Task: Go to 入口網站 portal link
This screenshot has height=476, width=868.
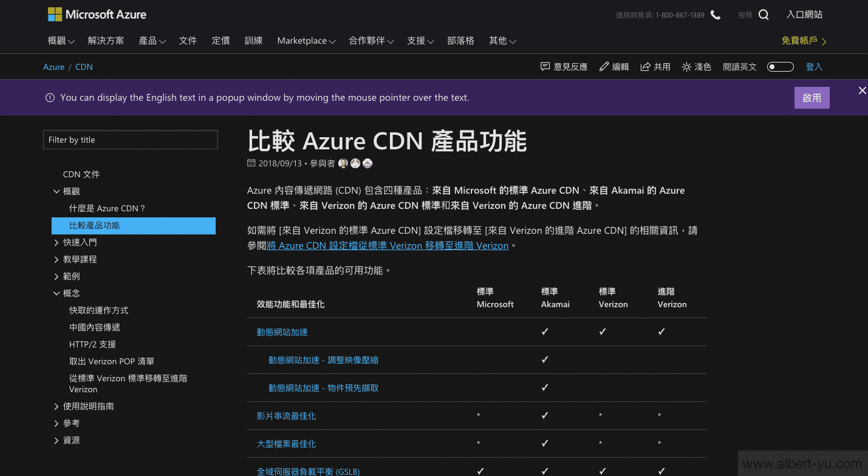Action: click(x=805, y=15)
